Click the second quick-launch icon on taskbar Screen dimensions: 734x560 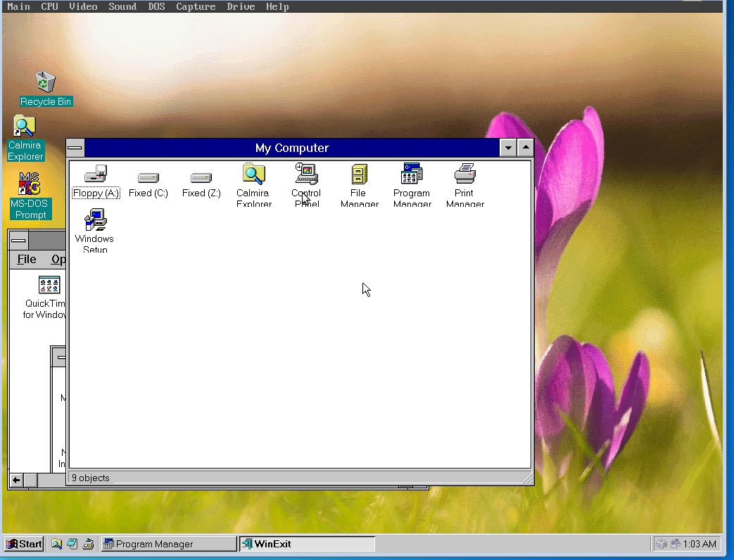72,544
